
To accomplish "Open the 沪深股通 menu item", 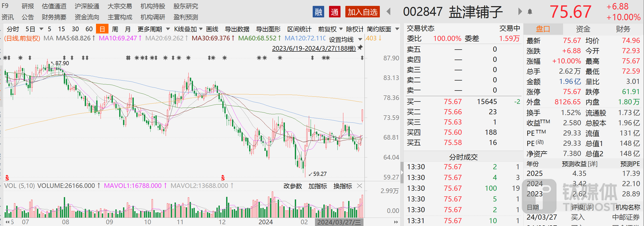I will click(x=87, y=6).
